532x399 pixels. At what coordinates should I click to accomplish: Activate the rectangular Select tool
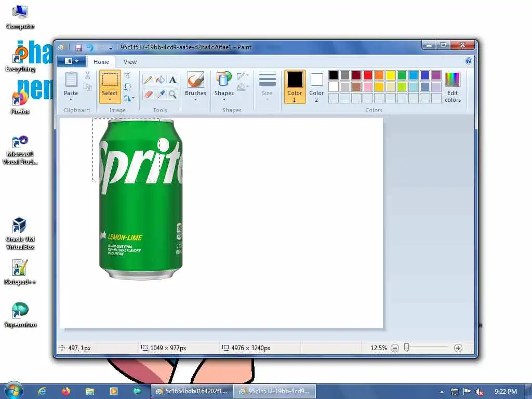(110, 80)
